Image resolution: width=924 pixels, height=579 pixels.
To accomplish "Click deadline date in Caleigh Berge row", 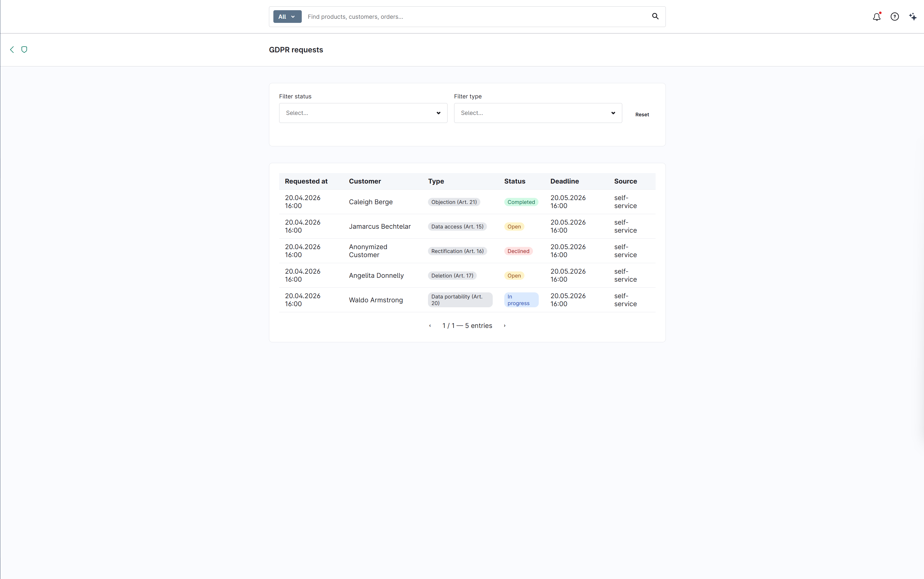I will point(568,202).
